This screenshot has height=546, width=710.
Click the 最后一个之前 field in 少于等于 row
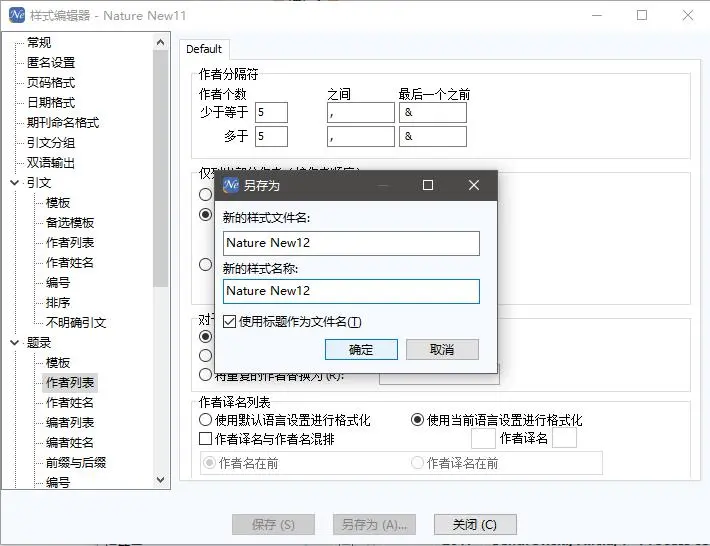(432, 112)
